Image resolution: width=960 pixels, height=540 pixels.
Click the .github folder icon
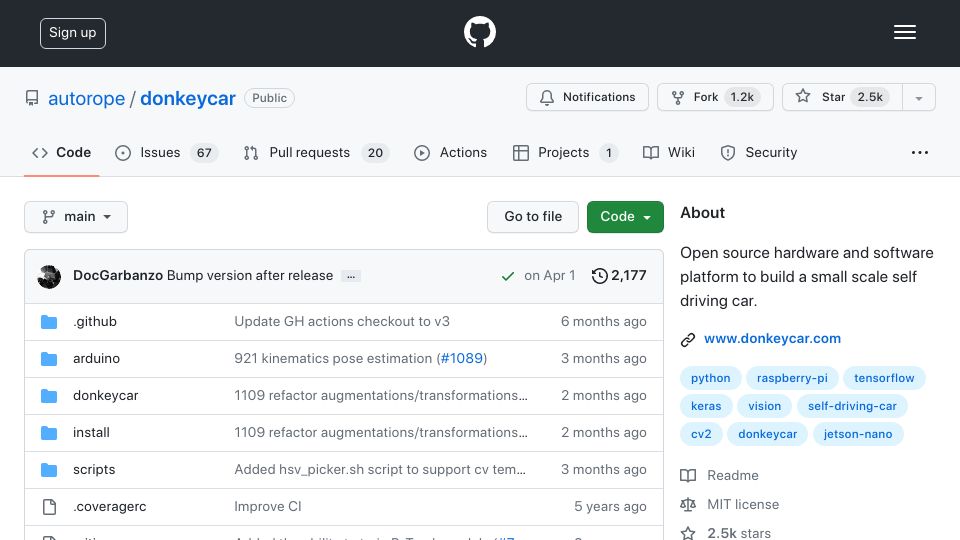tap(49, 322)
